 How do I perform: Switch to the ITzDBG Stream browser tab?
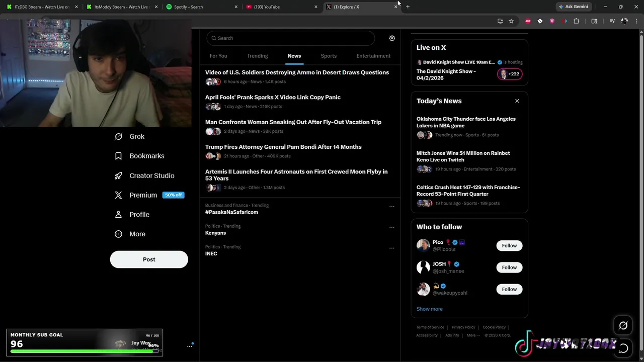[x=42, y=7]
